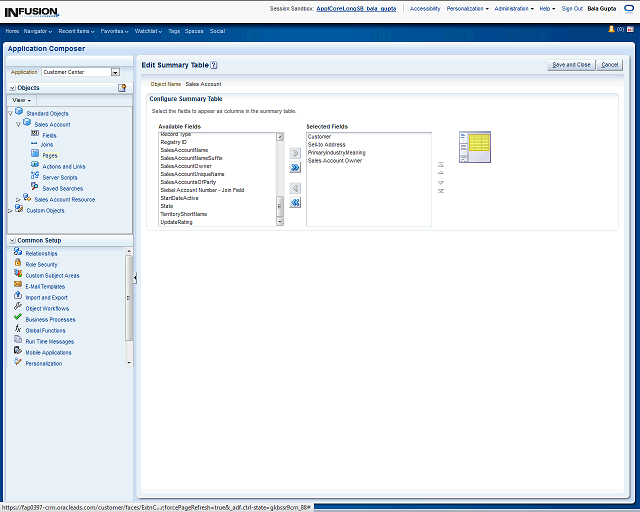Open help icon beside Edit Summary Table
640x512 pixels.
pos(214,65)
